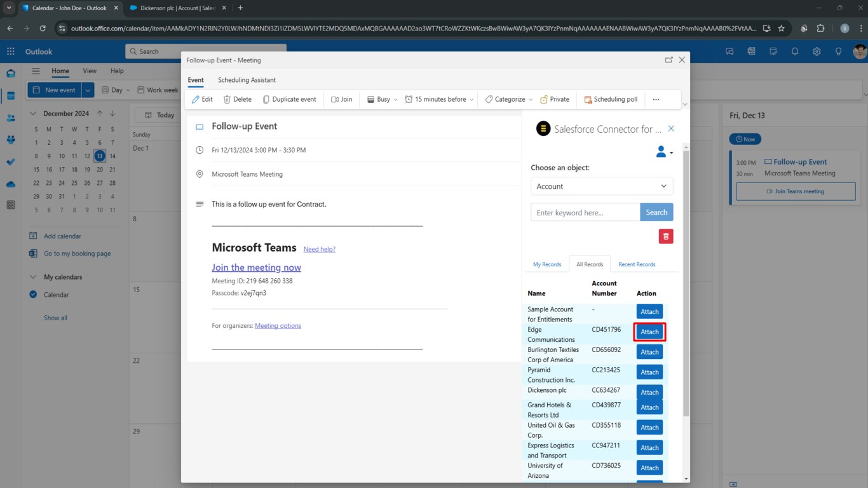Open OneDrive from the Outlook left rail
The height and width of the screenshot is (488, 868).
coord(11,184)
